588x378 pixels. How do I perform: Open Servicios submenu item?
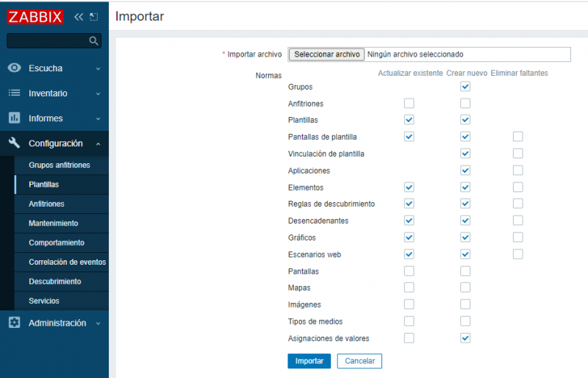(x=62, y=301)
